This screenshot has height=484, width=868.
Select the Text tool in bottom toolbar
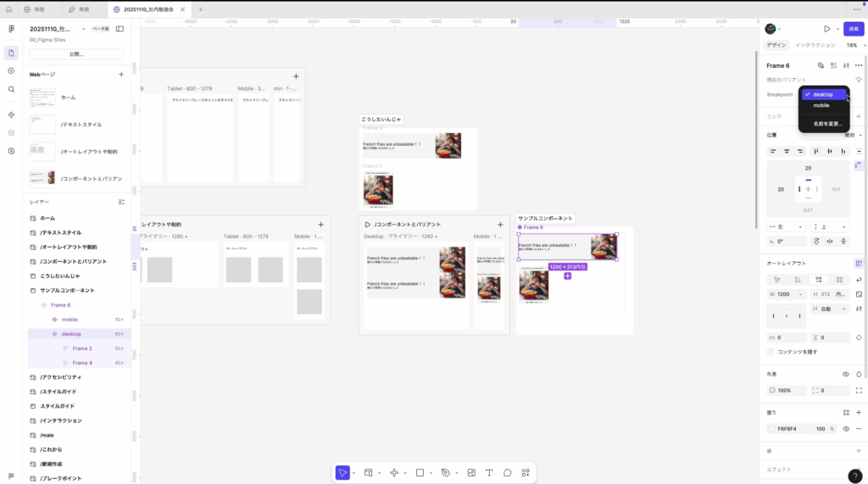(489, 472)
